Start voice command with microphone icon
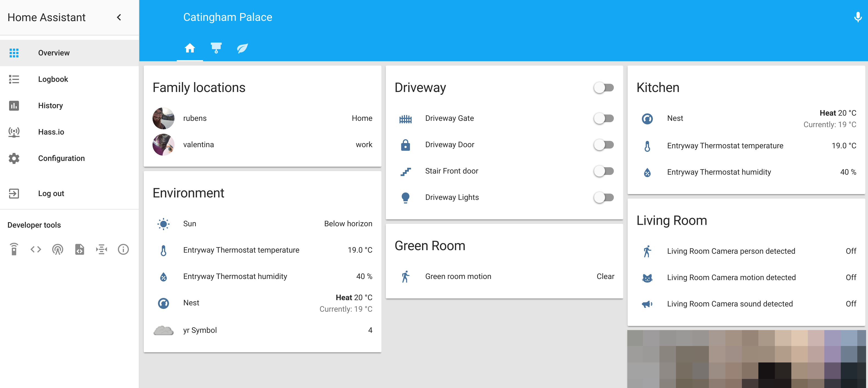The width and height of the screenshot is (868, 388). point(858,17)
